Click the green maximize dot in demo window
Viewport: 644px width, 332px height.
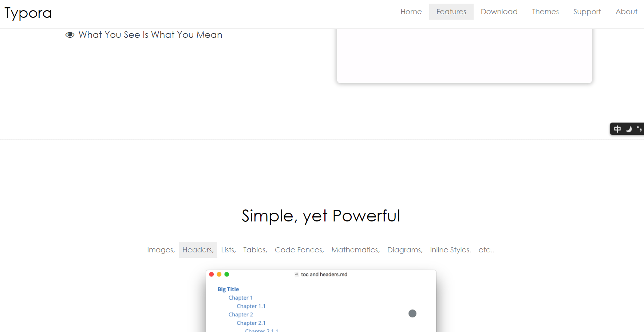(227, 274)
